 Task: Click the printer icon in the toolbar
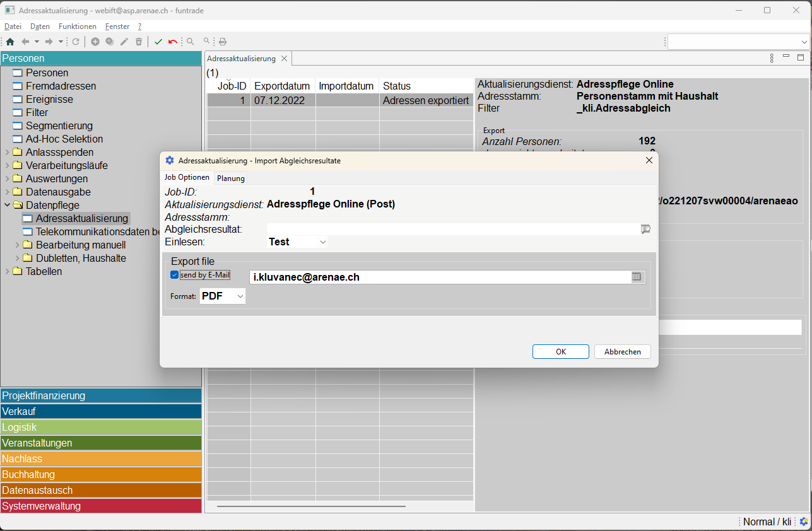[222, 42]
